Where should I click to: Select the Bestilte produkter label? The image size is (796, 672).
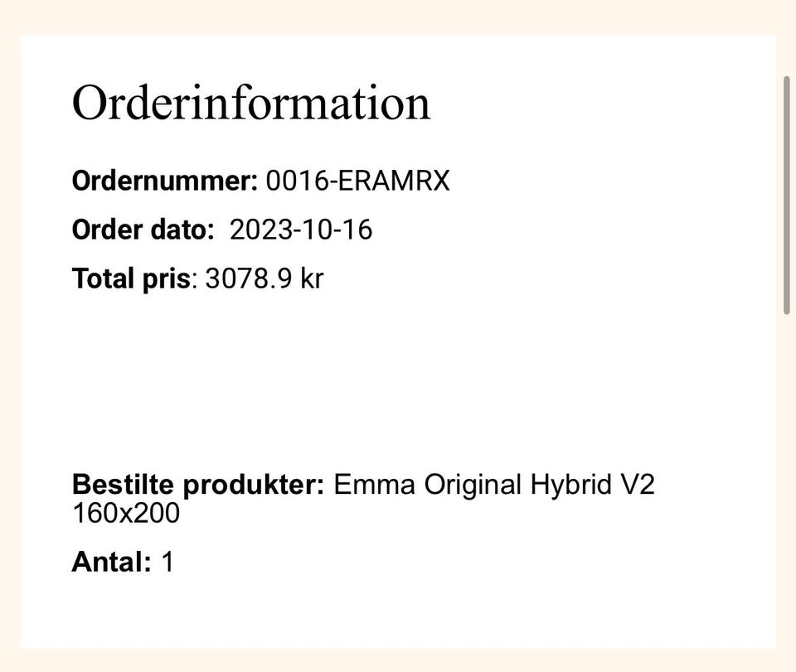(198, 485)
